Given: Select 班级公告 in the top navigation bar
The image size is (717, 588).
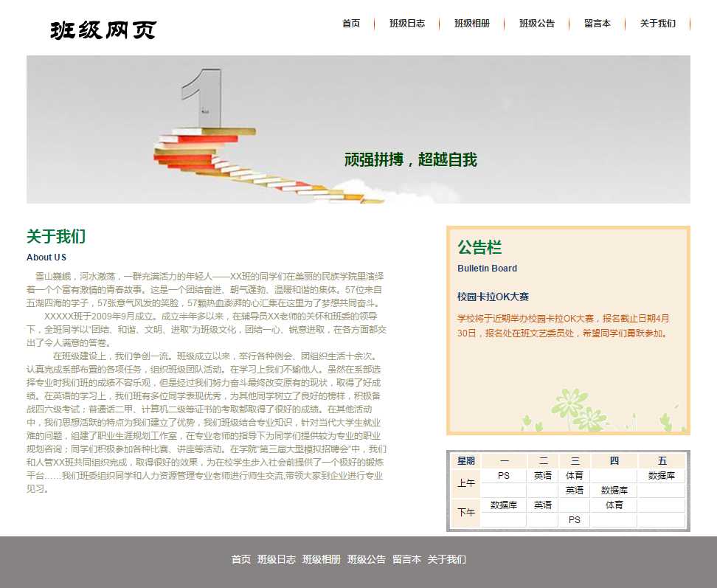Looking at the screenshot, I should click(537, 24).
